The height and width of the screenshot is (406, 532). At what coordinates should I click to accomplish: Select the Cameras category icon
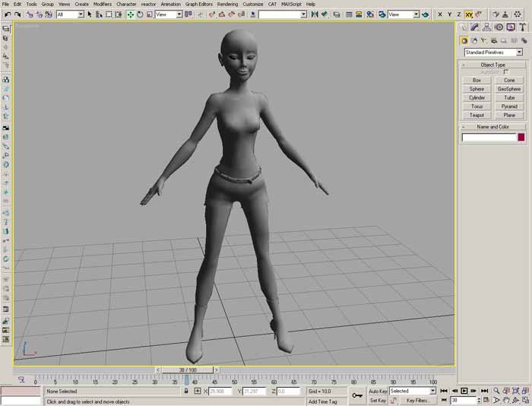point(492,40)
